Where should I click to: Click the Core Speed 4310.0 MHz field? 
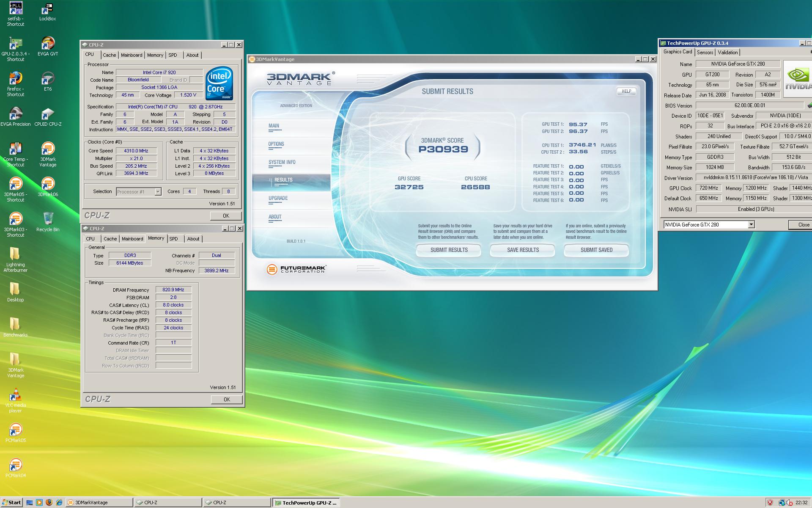click(x=136, y=151)
